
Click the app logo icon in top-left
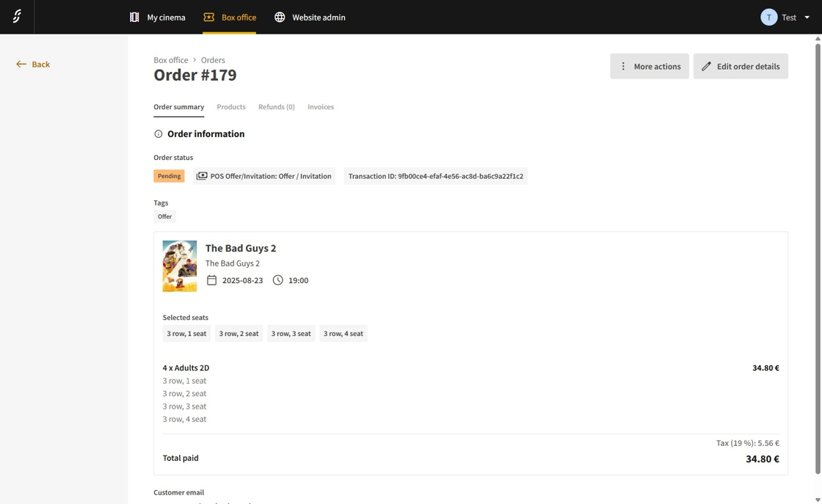tap(17, 17)
